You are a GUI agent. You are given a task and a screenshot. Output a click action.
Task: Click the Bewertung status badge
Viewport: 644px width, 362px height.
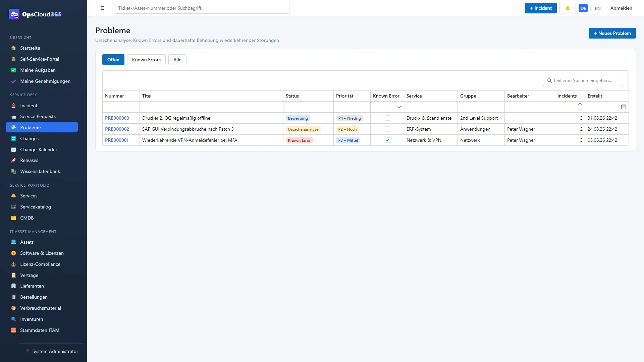[298, 118]
